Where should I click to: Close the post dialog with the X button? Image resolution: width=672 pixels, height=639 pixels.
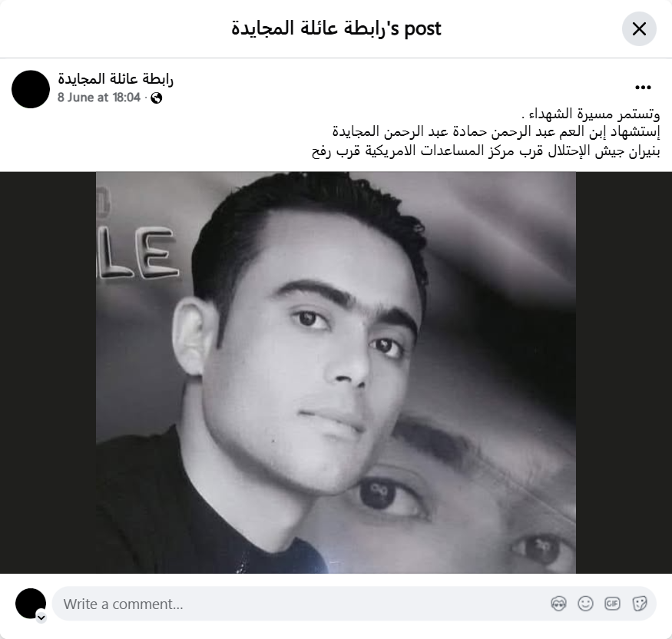pyautogui.click(x=639, y=29)
